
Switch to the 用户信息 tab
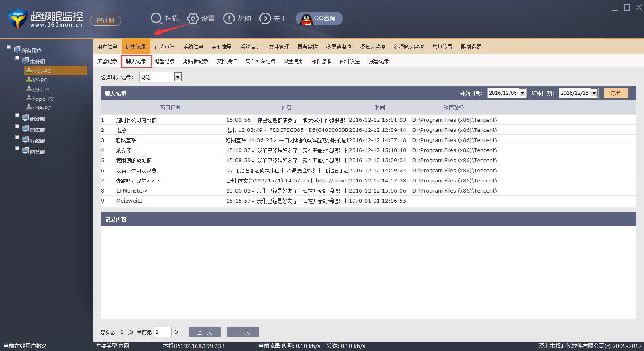coord(107,47)
